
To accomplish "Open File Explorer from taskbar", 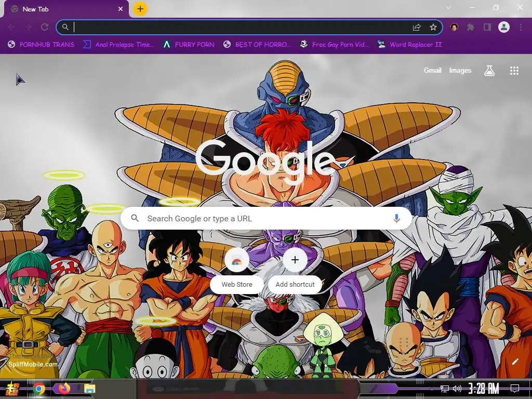I will [x=89, y=389].
